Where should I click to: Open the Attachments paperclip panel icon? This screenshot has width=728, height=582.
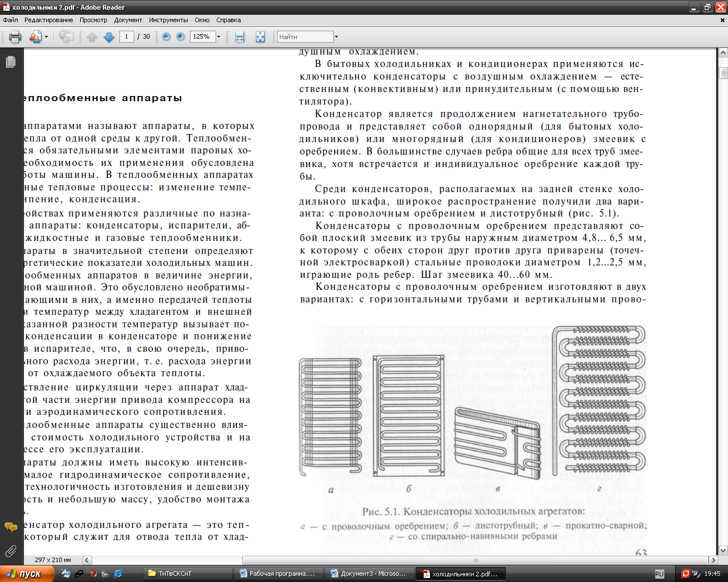(11, 550)
